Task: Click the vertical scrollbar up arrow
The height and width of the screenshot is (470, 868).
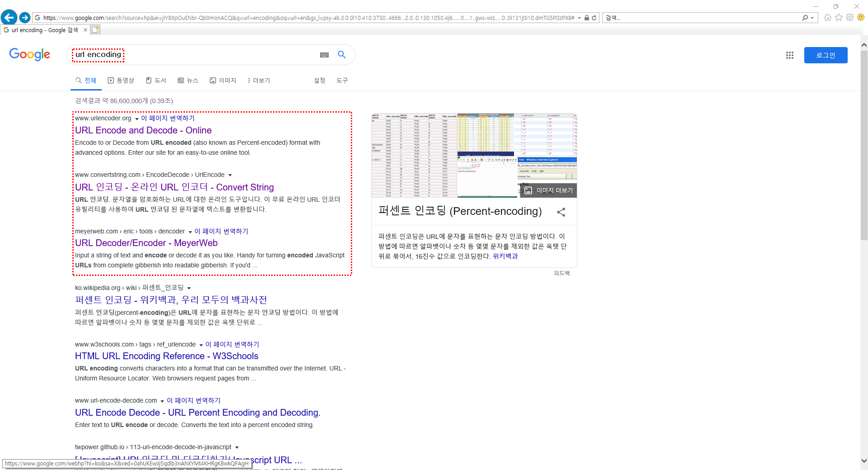Action: point(864,45)
